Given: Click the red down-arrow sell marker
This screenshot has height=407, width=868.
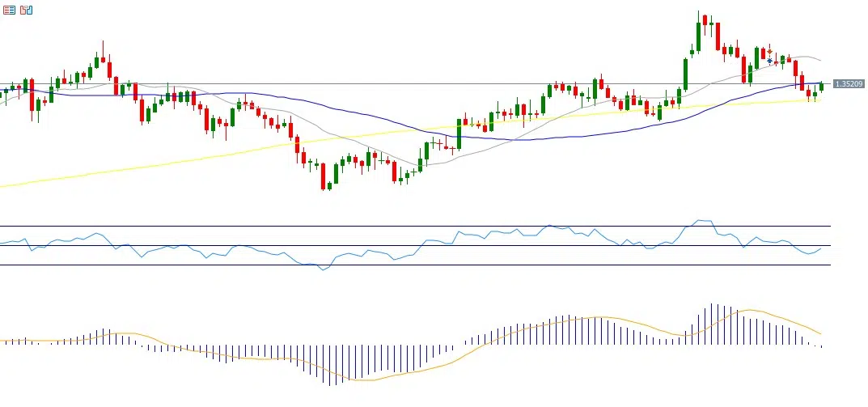Looking at the screenshot, I should [770, 51].
